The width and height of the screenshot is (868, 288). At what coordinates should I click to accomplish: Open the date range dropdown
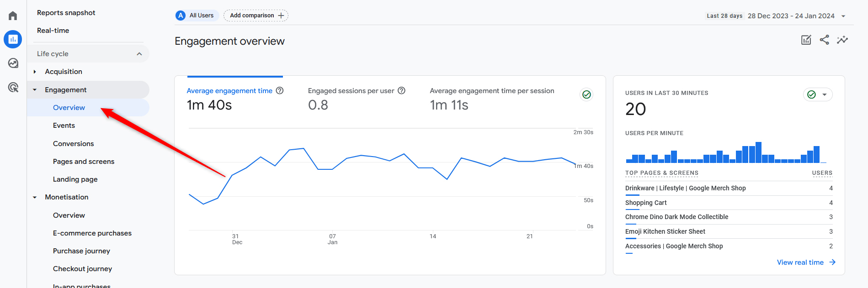pyautogui.click(x=843, y=16)
